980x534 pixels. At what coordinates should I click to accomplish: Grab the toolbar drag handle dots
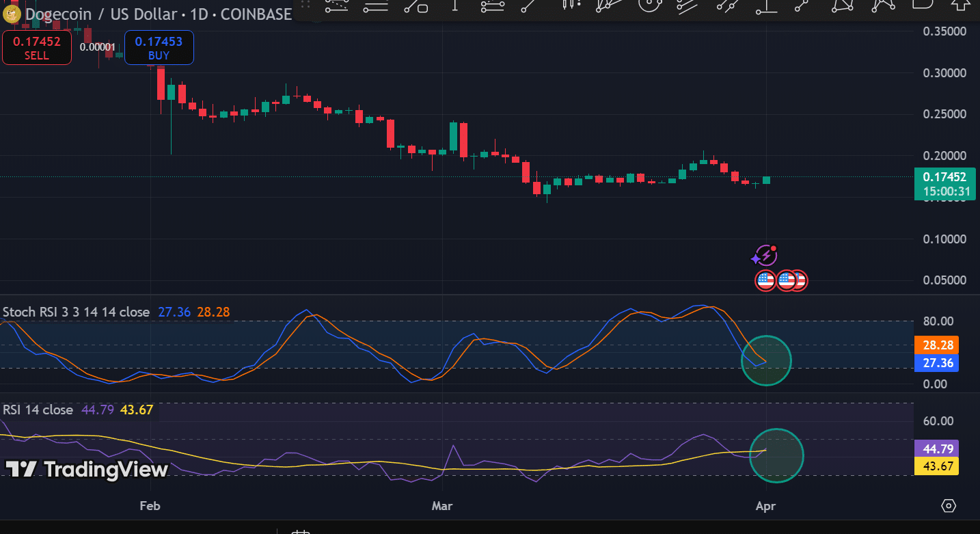307,5
